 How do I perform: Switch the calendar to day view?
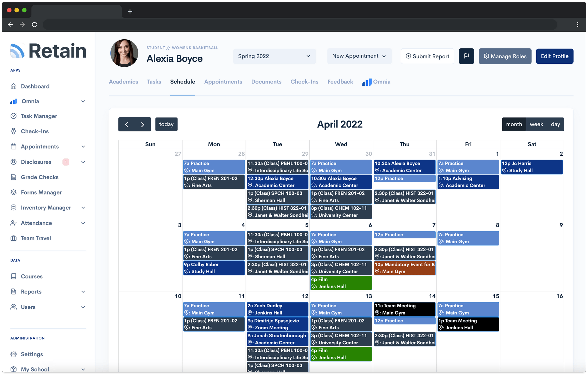555,124
